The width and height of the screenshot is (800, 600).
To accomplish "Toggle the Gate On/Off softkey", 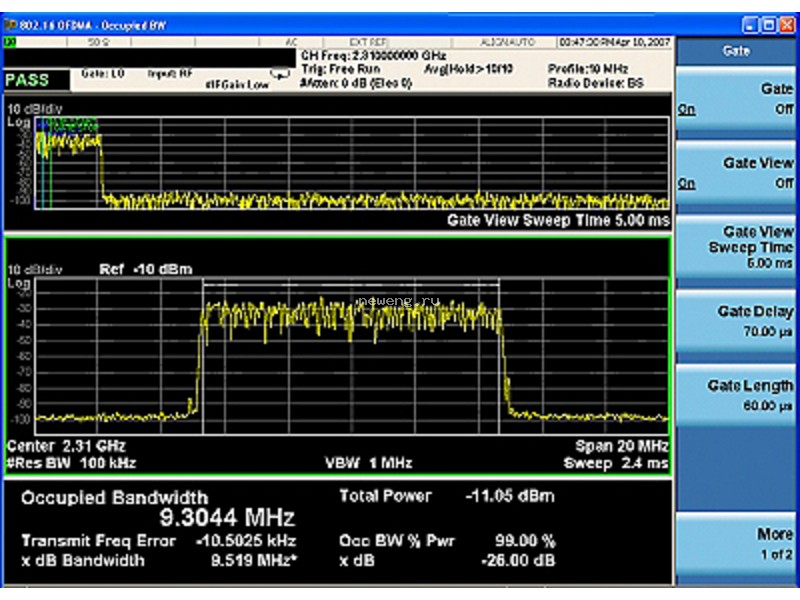I will click(x=735, y=99).
